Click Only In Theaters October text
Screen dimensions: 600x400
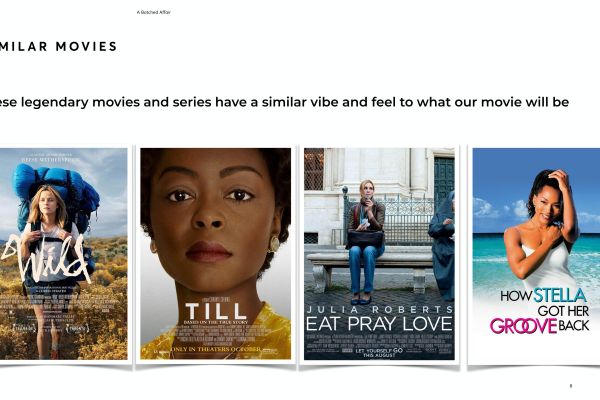pyautogui.click(x=217, y=349)
